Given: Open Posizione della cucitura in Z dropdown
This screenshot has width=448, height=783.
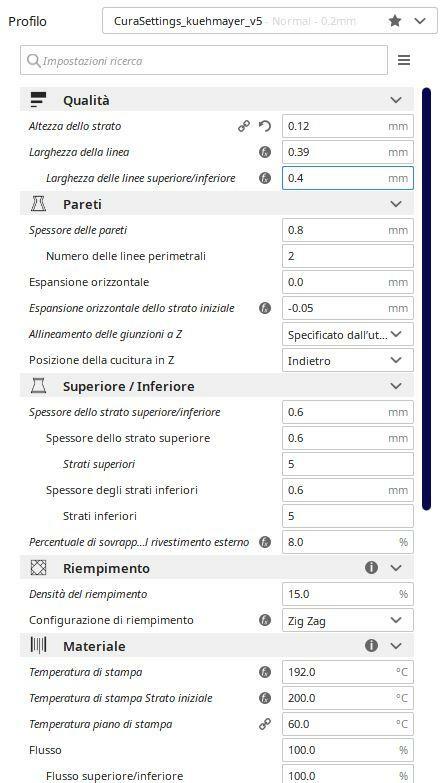Looking at the screenshot, I should click(x=348, y=360).
